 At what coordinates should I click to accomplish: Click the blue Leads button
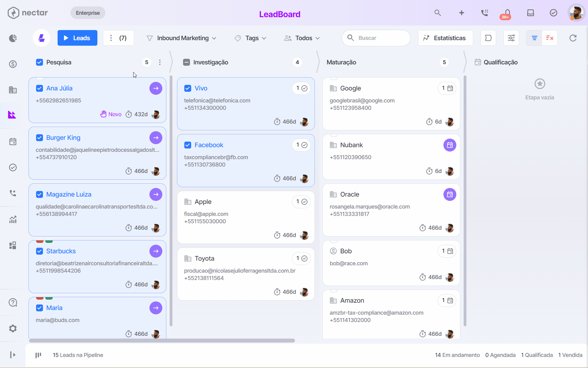pyautogui.click(x=77, y=38)
